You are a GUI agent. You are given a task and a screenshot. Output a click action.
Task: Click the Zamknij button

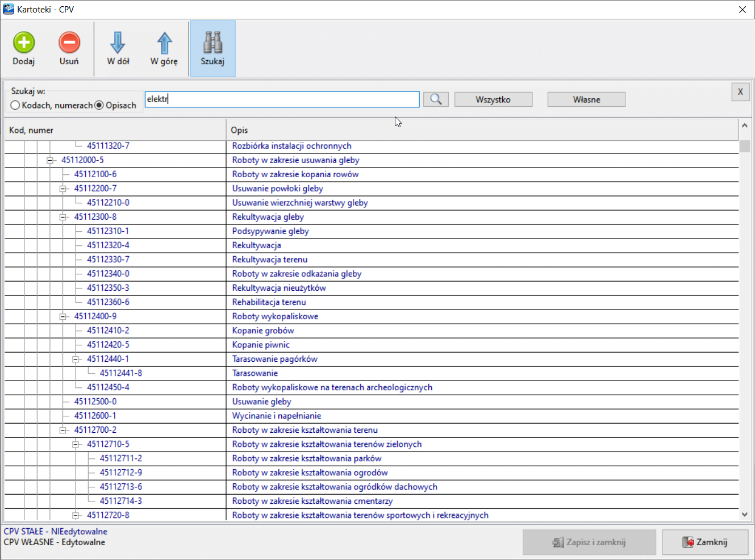pos(705,542)
